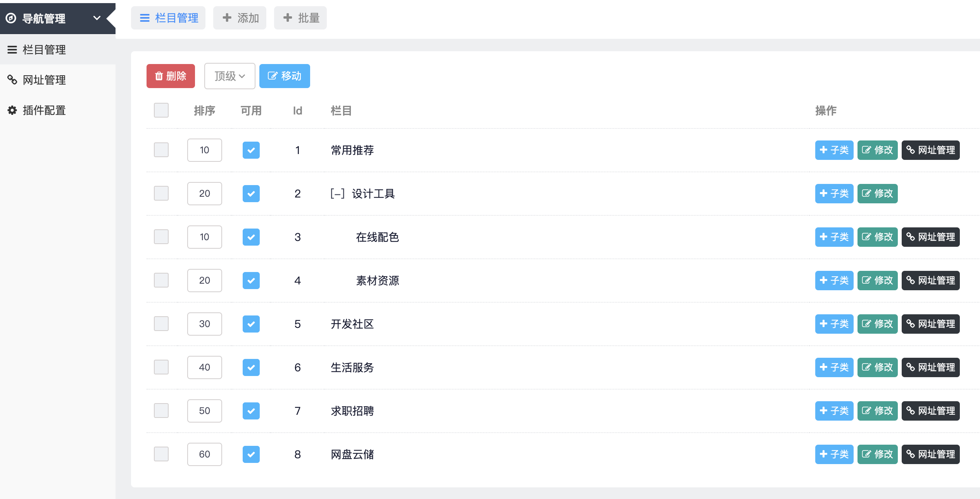
Task: Open the 顶级 dropdown selector
Action: pyautogui.click(x=230, y=76)
